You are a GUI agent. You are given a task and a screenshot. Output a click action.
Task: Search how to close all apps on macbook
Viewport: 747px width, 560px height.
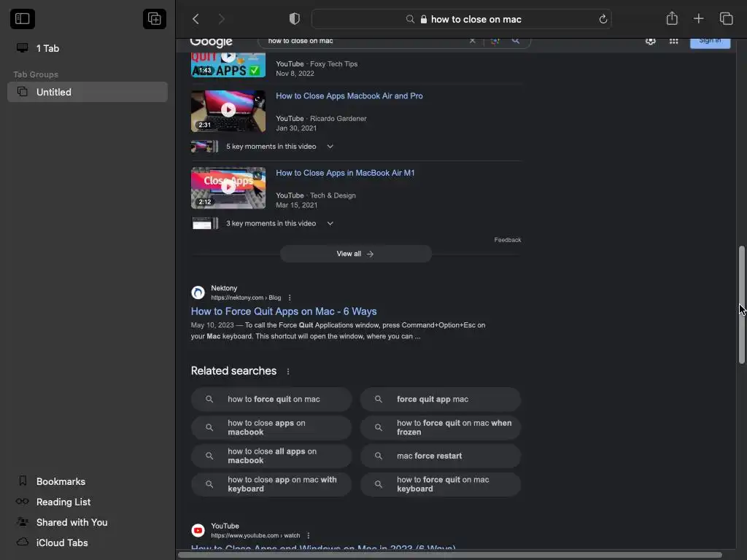(271, 456)
